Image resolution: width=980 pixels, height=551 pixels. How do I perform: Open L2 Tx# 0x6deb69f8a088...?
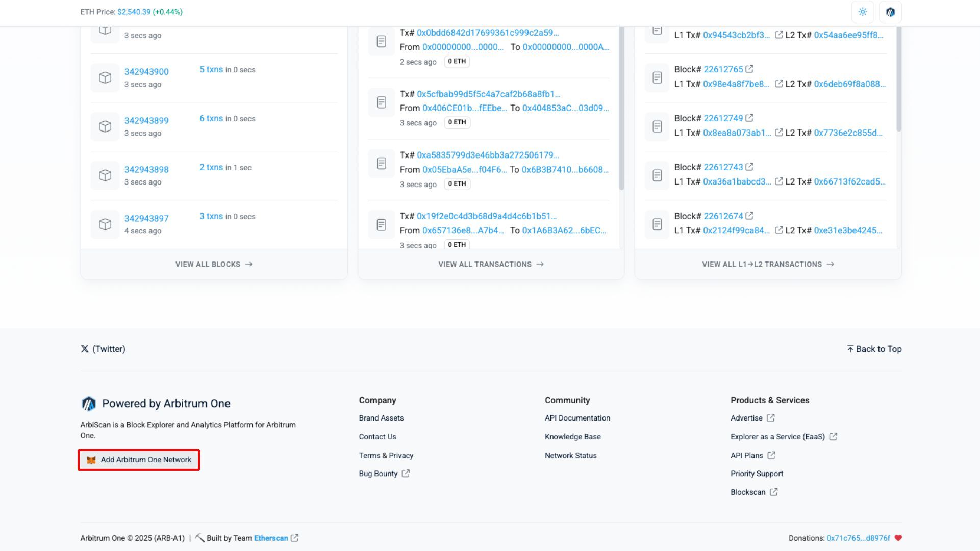[850, 84]
